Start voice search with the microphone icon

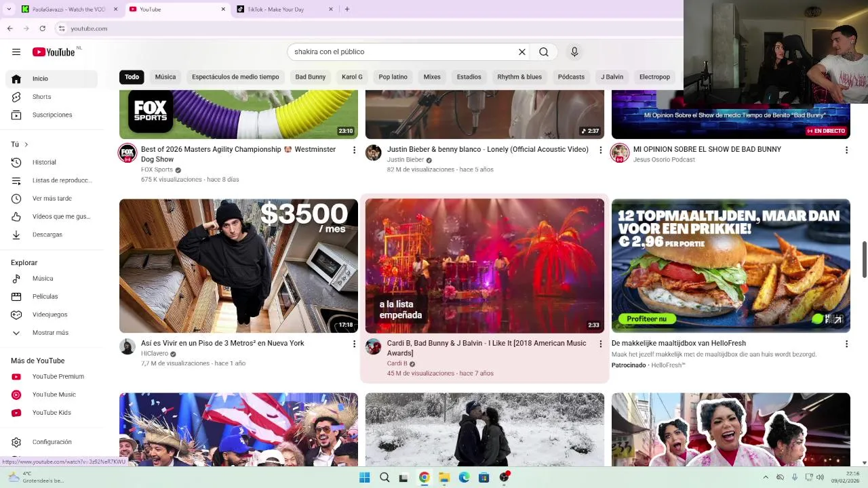574,52
